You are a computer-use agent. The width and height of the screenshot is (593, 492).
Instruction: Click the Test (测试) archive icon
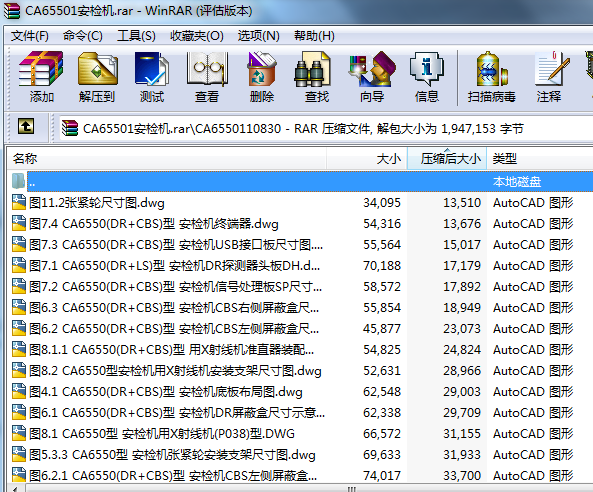[x=152, y=69]
